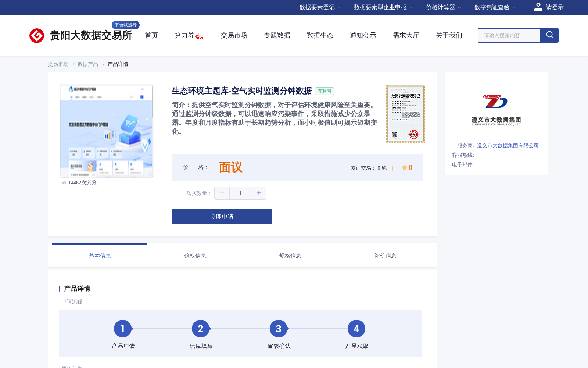Open the 数字凭证查验 dropdown
The image size is (588, 368).
[495, 7]
